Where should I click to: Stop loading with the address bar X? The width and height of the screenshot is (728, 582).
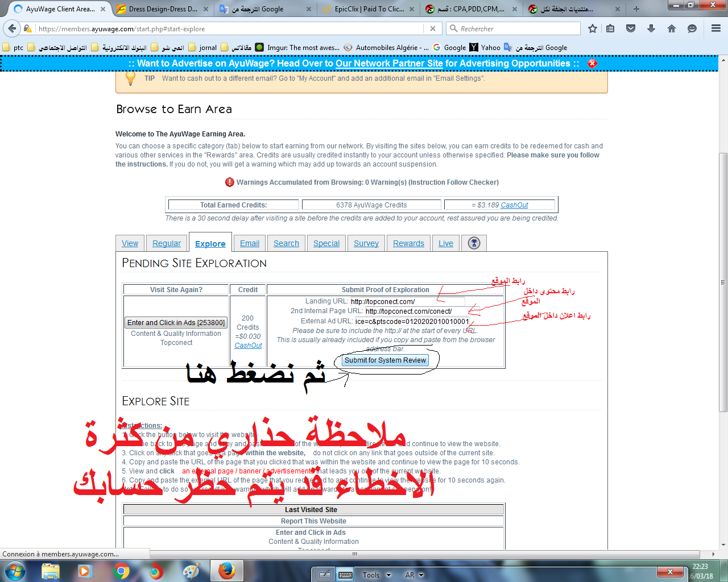pos(433,28)
